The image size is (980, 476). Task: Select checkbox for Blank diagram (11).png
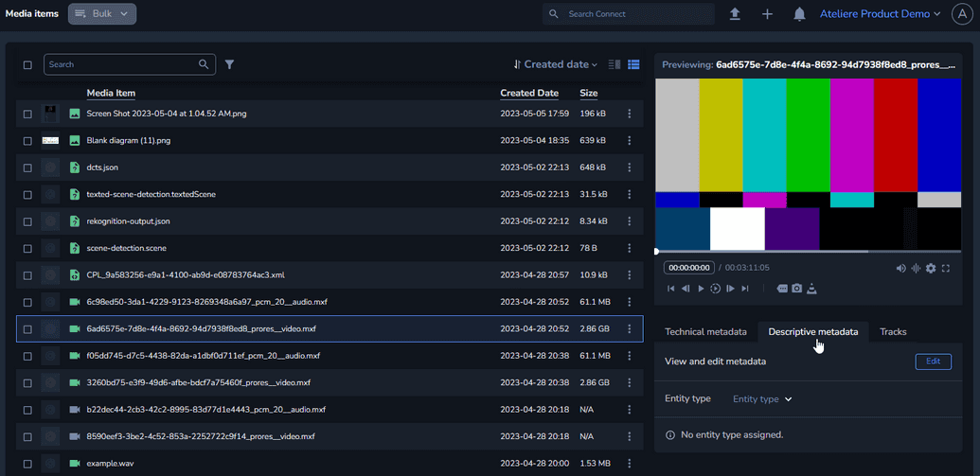pyautogui.click(x=27, y=141)
